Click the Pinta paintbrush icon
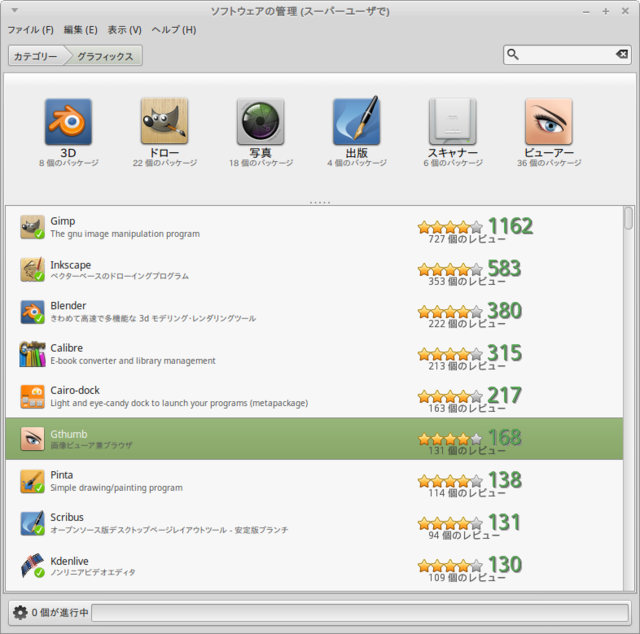 tap(32, 481)
